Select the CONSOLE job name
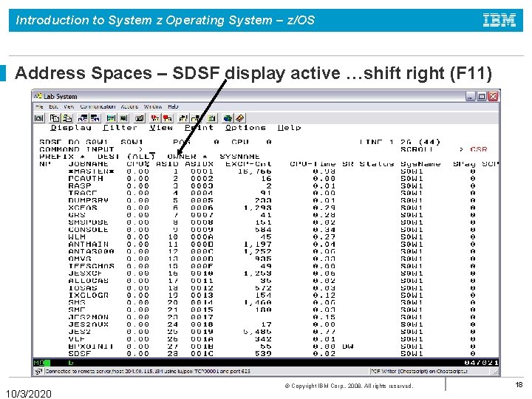532x399 pixels. (88, 230)
